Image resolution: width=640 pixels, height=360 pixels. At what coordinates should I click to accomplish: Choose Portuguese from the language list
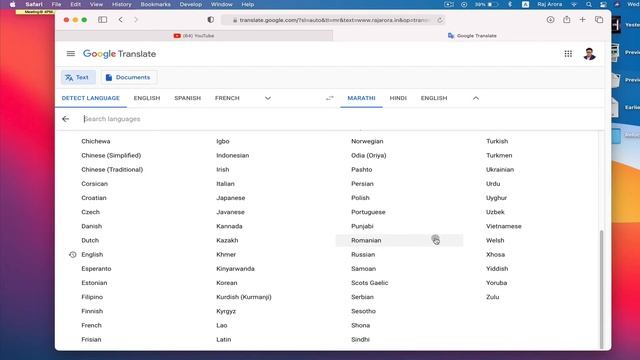click(368, 212)
